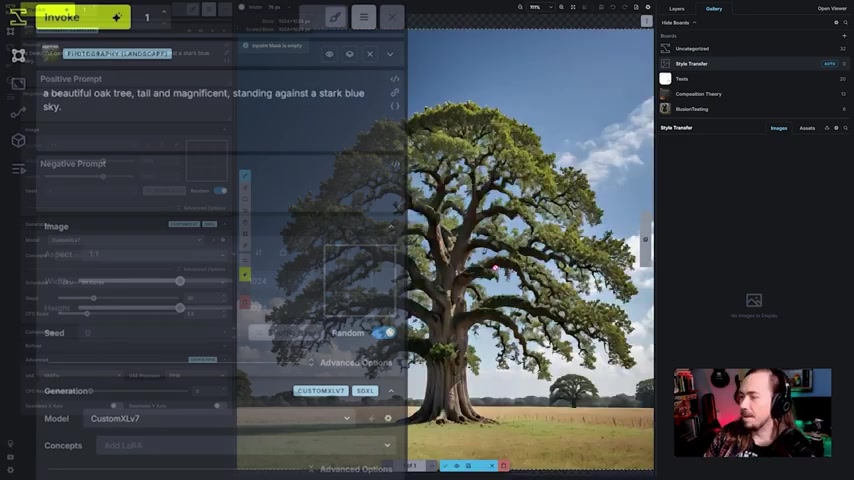The image size is (854, 480).
Task: Click the Height slider handle
Action: click(x=180, y=308)
